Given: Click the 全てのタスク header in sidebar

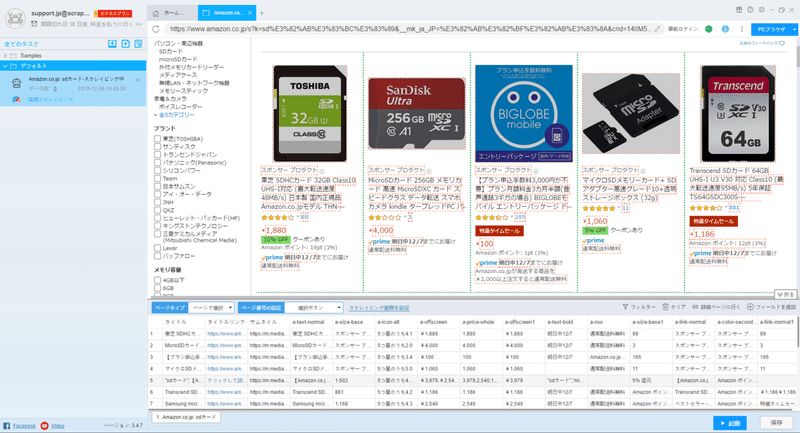Looking at the screenshot, I should 21,44.
